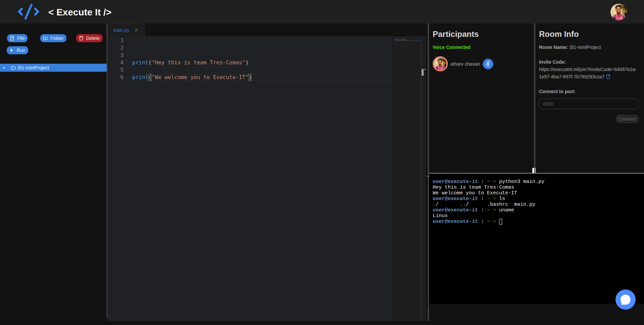Click atharv chavan's participant avatar

coord(440,64)
